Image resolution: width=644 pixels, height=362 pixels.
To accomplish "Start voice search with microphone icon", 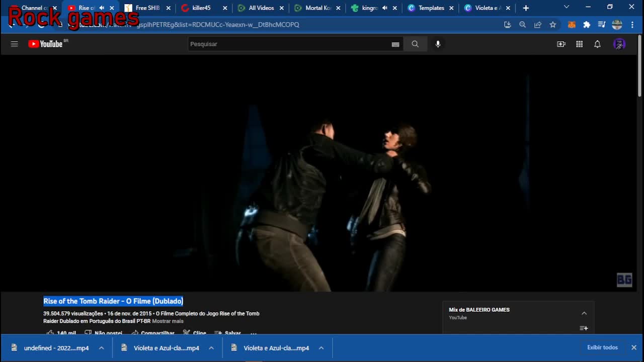I will [x=438, y=44].
